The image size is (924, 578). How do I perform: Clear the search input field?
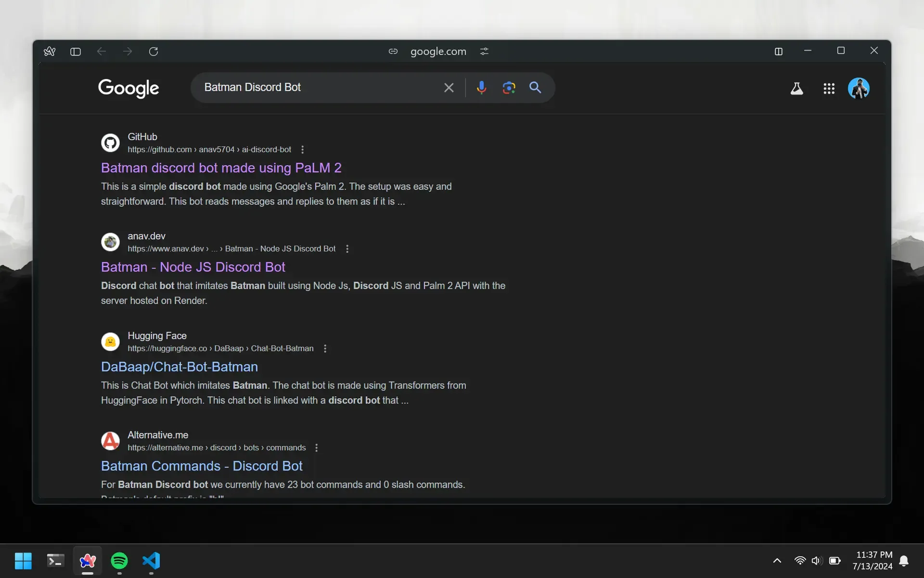tap(449, 87)
